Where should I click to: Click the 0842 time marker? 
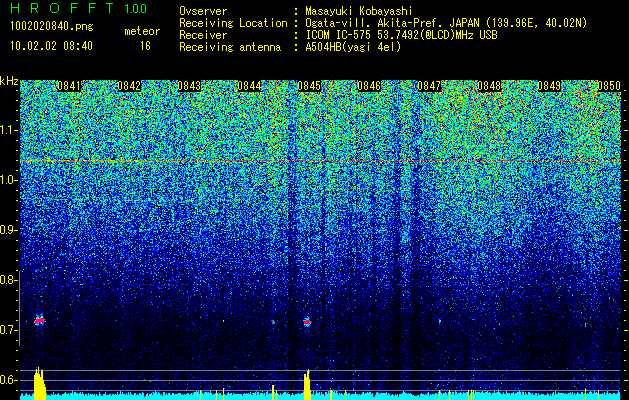129,86
